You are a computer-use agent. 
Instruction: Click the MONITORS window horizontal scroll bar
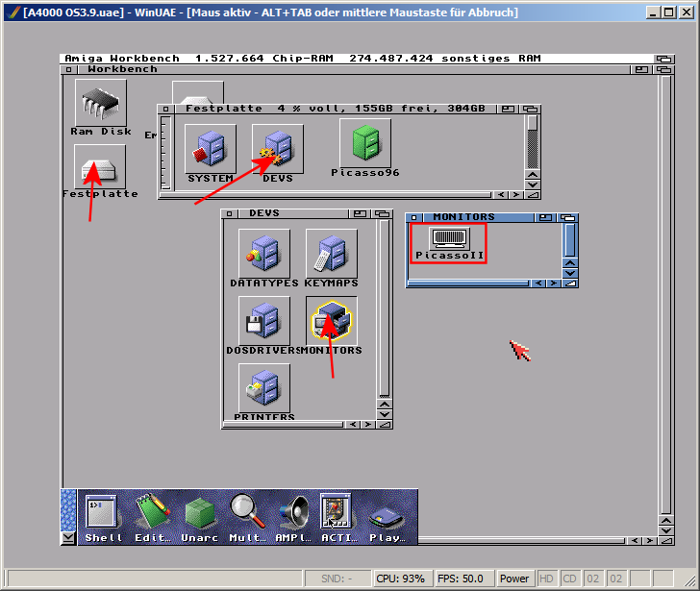coord(468,283)
